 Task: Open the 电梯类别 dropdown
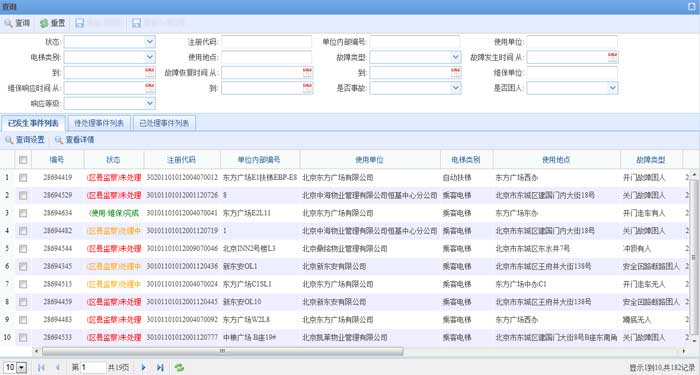click(x=150, y=57)
